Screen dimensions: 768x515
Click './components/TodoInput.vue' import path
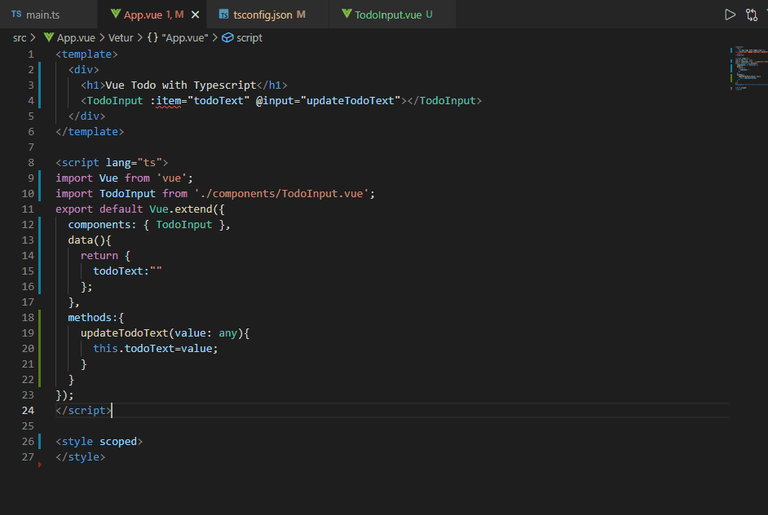[281, 194]
